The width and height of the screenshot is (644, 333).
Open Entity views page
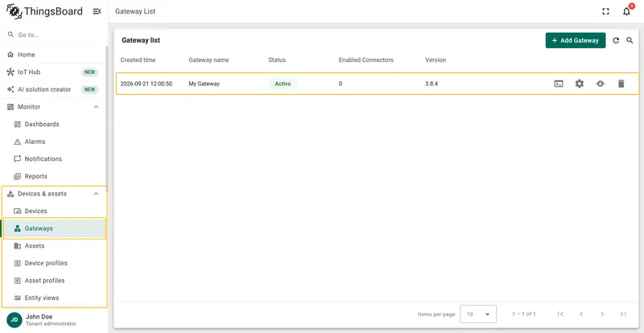tap(54, 298)
